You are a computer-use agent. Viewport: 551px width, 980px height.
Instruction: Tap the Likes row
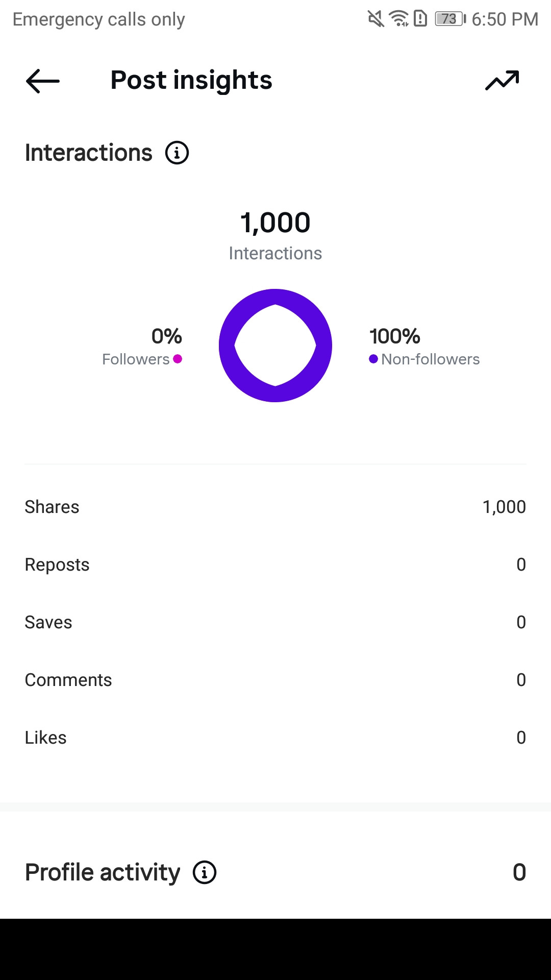(x=275, y=738)
